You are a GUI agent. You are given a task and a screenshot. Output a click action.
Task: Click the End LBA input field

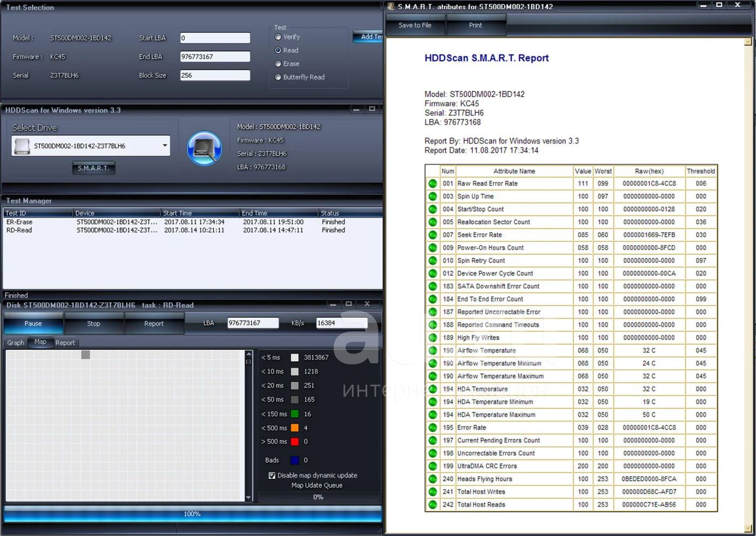click(215, 57)
